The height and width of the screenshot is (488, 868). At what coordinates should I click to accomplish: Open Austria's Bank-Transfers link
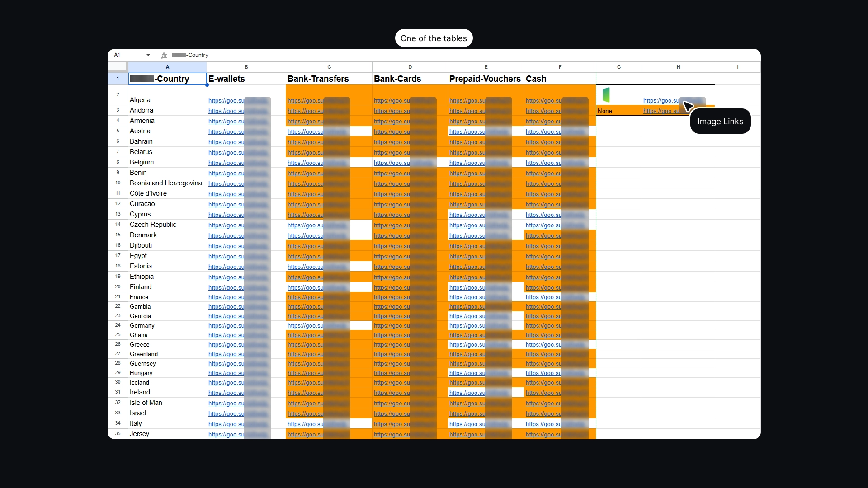305,131
